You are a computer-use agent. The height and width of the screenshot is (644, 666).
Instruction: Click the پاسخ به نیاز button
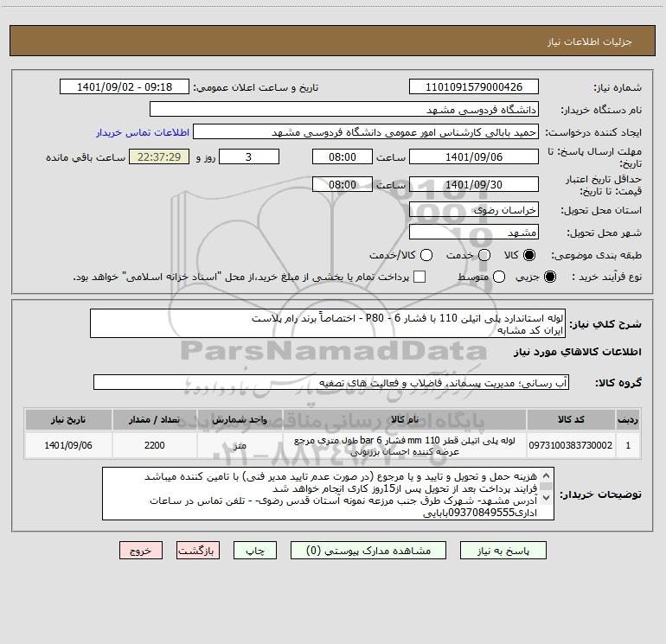(503, 551)
